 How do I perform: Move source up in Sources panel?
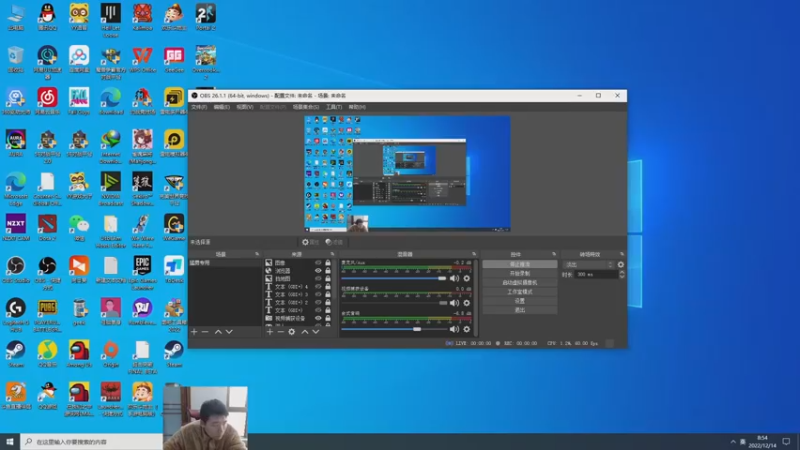pyautogui.click(x=305, y=332)
